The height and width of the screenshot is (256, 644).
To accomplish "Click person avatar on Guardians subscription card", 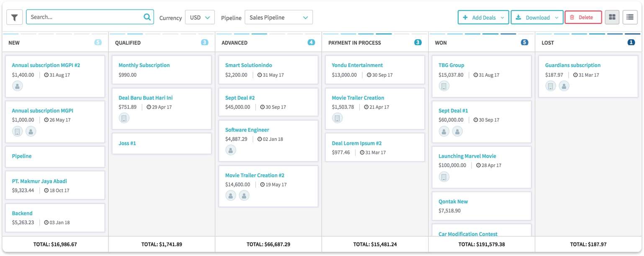I will point(564,86).
